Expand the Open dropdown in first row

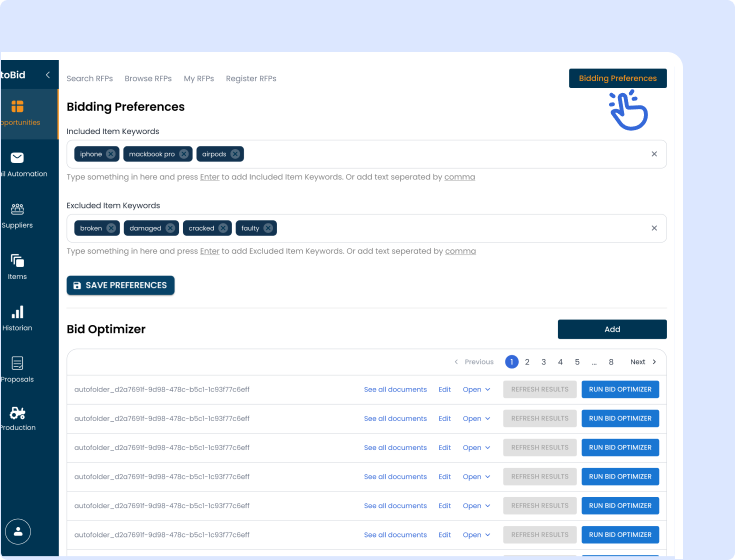tap(476, 390)
